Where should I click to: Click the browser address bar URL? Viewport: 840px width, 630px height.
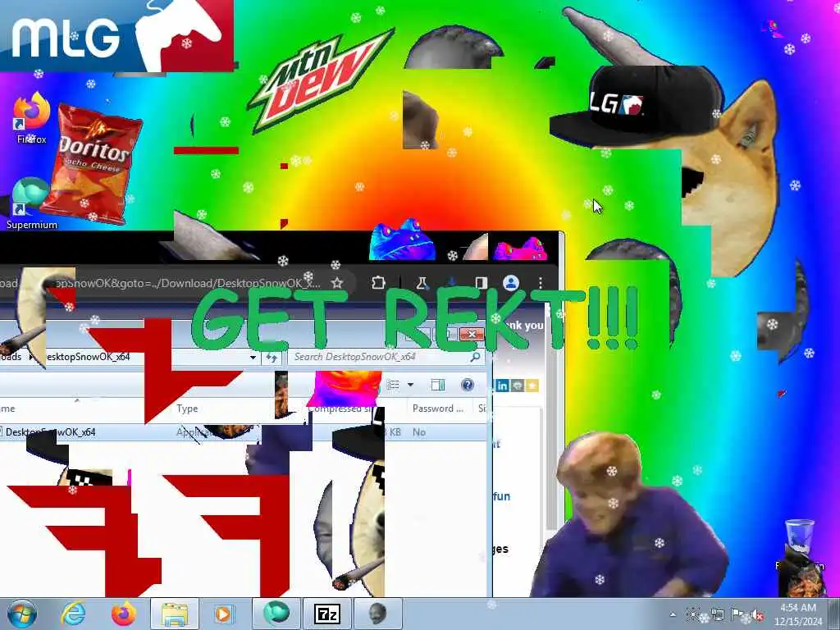pos(161,283)
